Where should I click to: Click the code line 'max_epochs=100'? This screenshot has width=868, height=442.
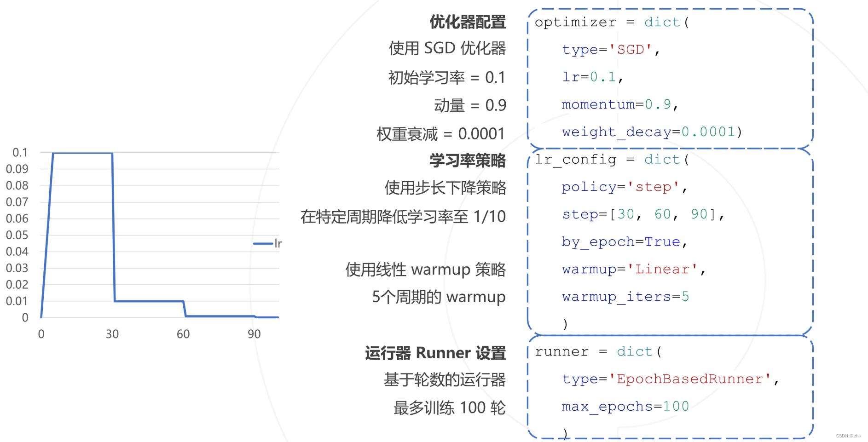625,407
